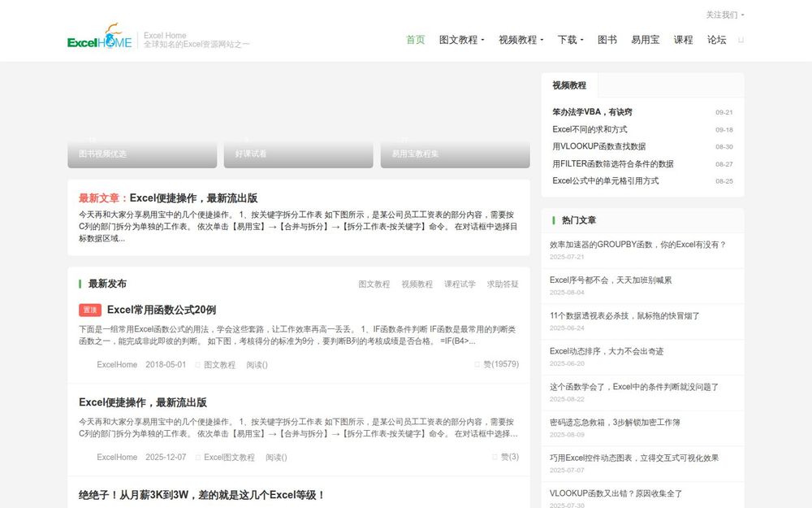Open the hot article about GROUPBY 函数
The width and height of the screenshot is (812, 508).
click(639, 245)
